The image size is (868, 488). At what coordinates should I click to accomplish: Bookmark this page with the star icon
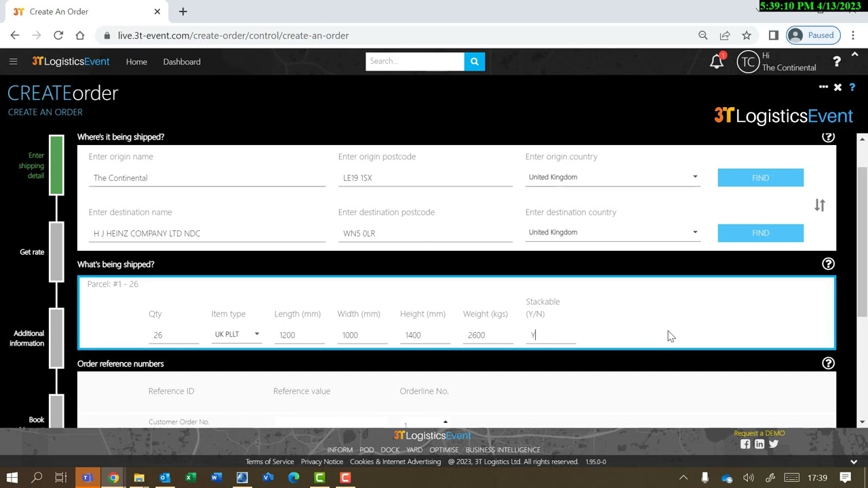(747, 35)
